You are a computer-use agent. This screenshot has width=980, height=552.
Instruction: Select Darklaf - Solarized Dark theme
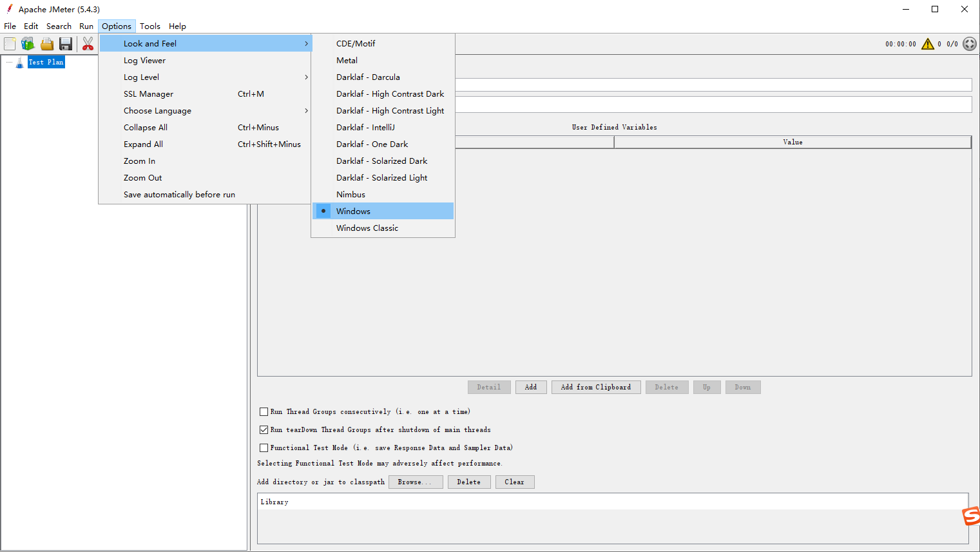tap(383, 161)
